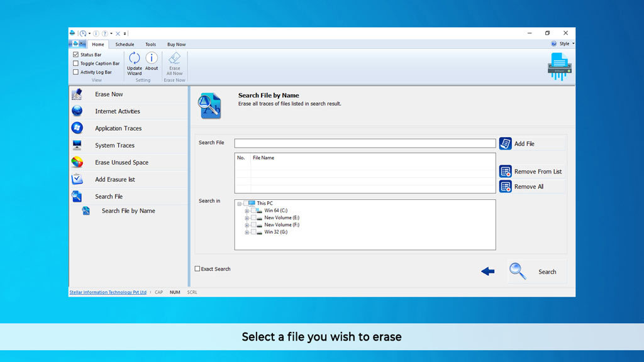This screenshot has width=644, height=362.
Task: Click the Erase Unused Space icon
Action: 77,162
